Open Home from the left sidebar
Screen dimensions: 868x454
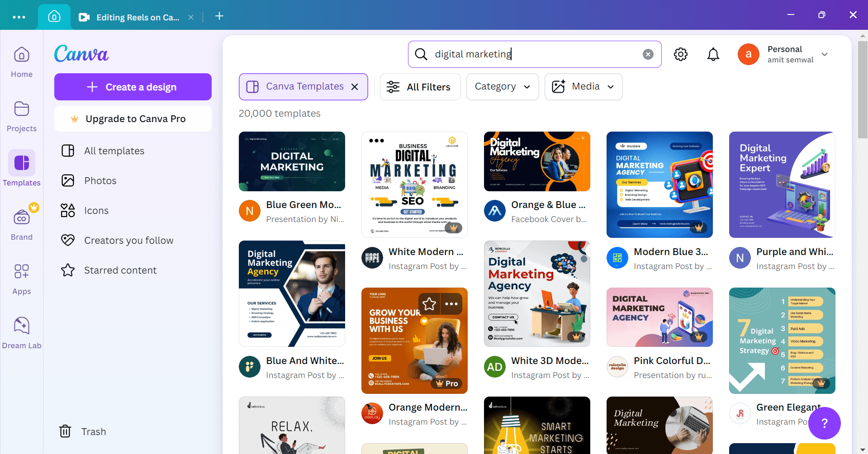coord(21,61)
